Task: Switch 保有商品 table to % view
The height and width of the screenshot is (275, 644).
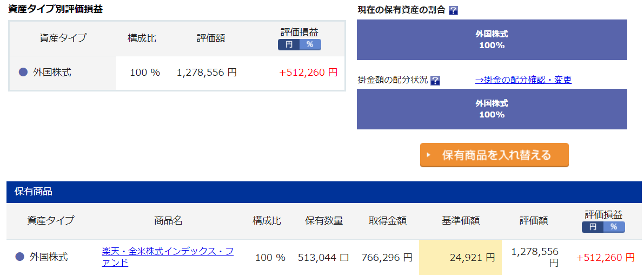Action: (x=614, y=227)
